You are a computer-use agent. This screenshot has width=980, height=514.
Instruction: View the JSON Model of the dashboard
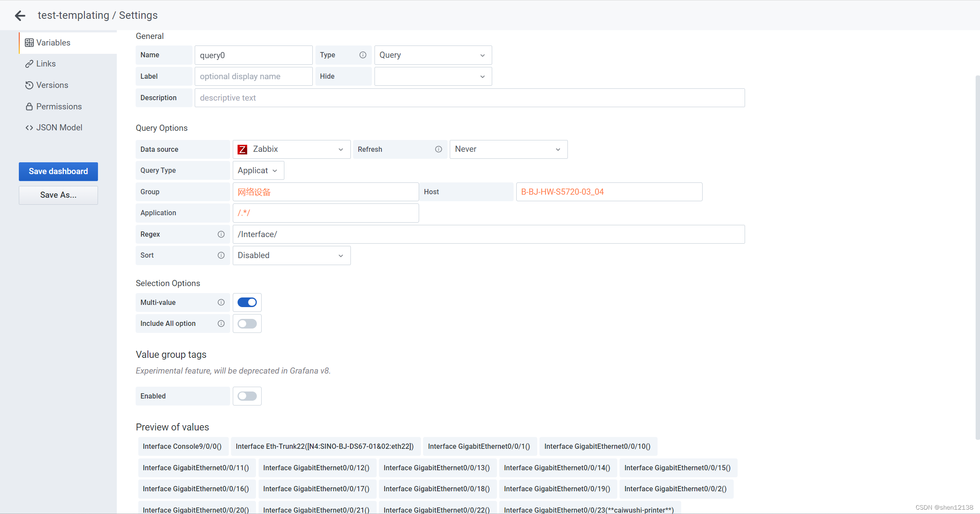[x=59, y=127]
